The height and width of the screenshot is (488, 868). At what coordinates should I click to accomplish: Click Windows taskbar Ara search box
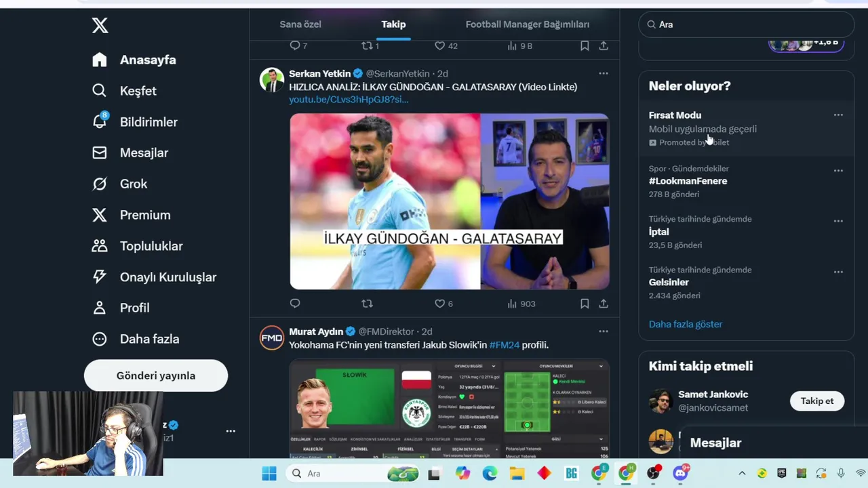coord(353,473)
